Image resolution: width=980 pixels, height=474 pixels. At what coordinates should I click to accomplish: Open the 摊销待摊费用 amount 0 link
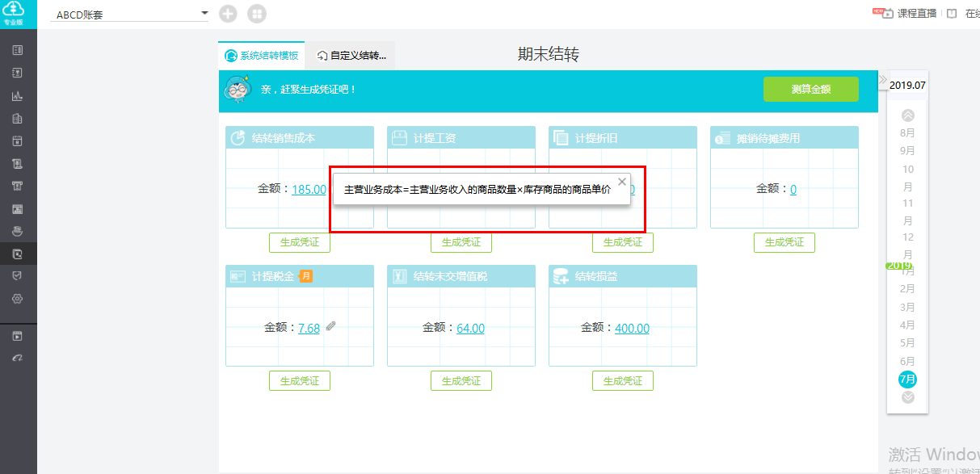tap(793, 190)
